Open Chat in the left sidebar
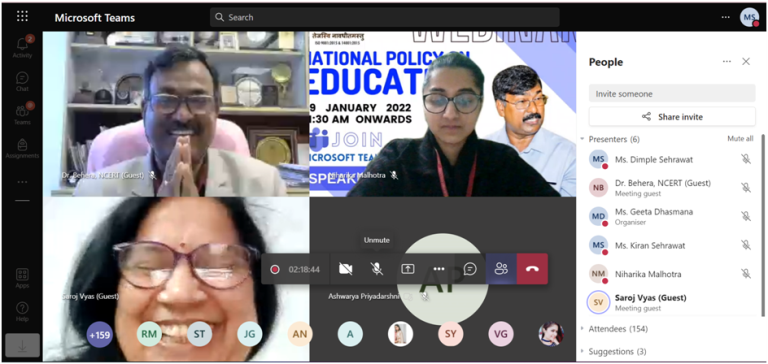The image size is (768, 364). point(23,81)
